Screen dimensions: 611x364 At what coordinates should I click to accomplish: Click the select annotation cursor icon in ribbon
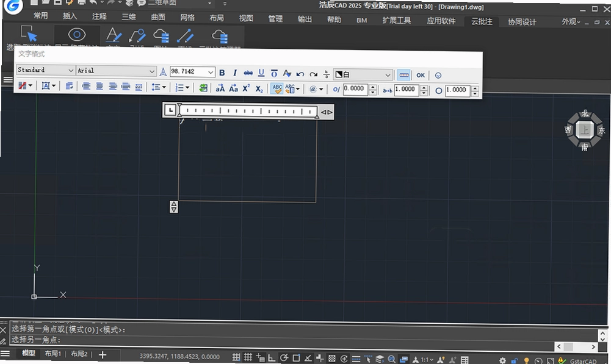click(x=29, y=34)
